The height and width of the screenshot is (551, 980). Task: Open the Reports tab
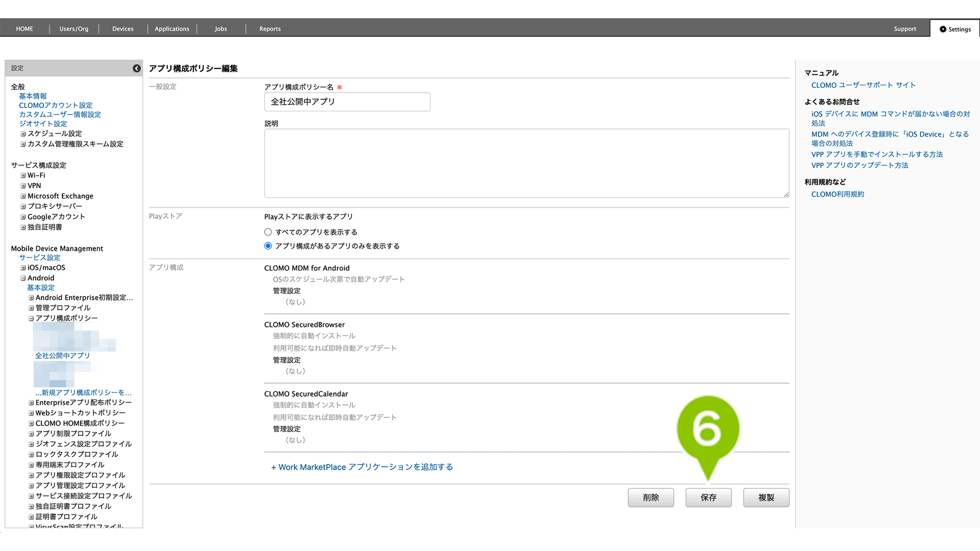coord(270,29)
